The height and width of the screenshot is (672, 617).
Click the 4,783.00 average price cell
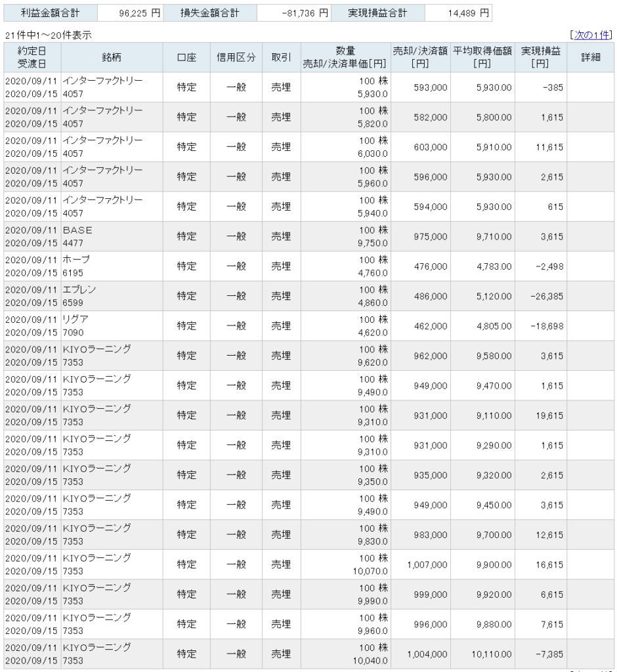click(482, 266)
